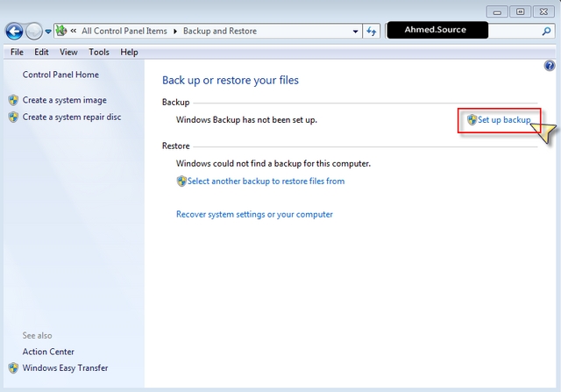Open Create a system image
The width and height of the screenshot is (561, 392).
[64, 100]
